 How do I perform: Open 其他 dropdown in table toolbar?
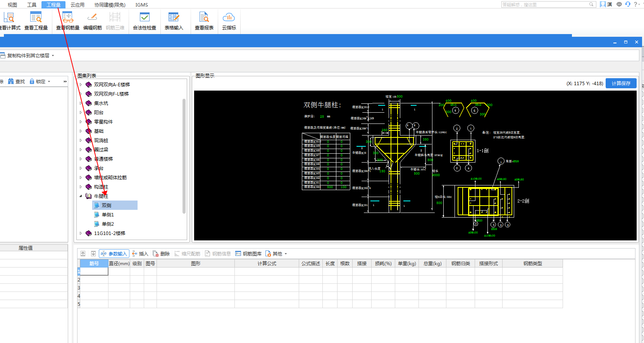276,254
